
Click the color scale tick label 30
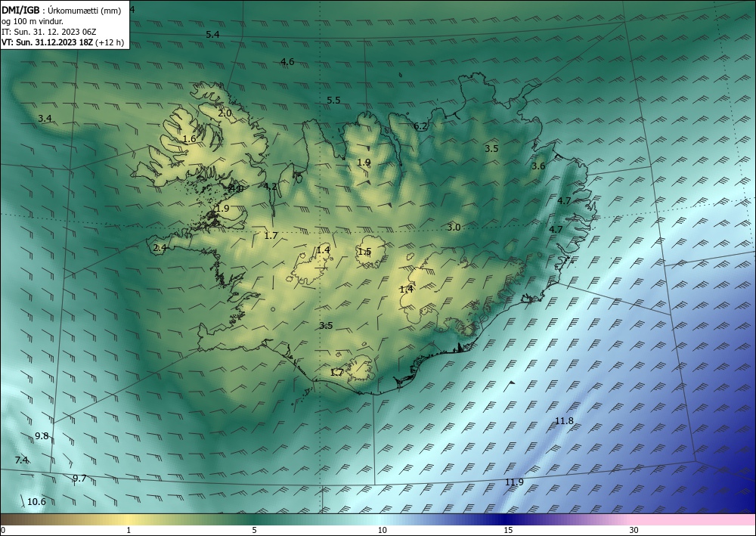coord(634,530)
